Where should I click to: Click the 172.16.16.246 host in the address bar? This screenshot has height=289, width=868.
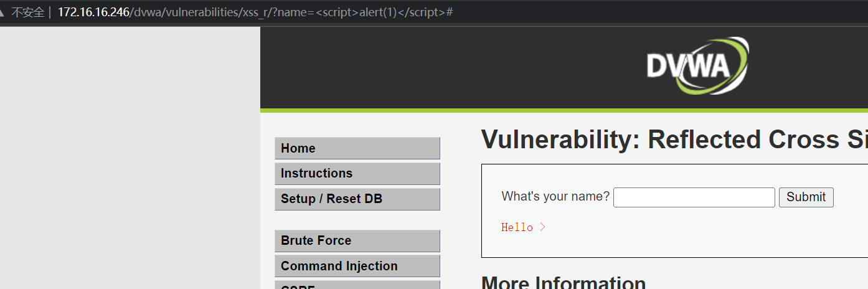point(93,12)
